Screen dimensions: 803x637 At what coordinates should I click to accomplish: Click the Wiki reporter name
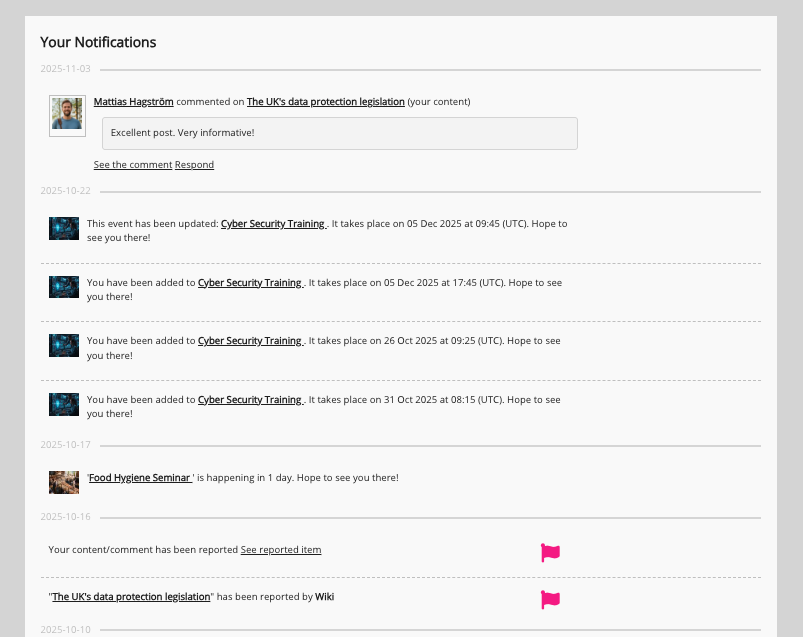pos(324,597)
